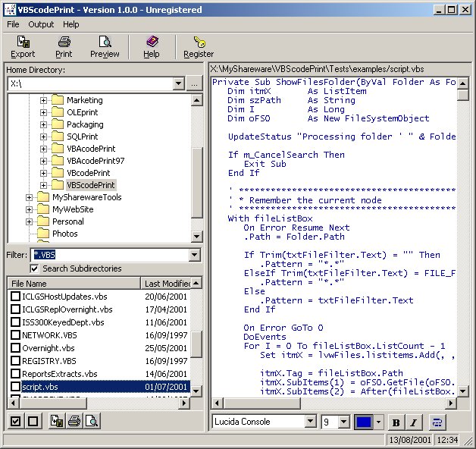Image resolution: width=476 pixels, height=449 pixels.
Task: Click the Print toolbar icon
Action: [x=64, y=42]
